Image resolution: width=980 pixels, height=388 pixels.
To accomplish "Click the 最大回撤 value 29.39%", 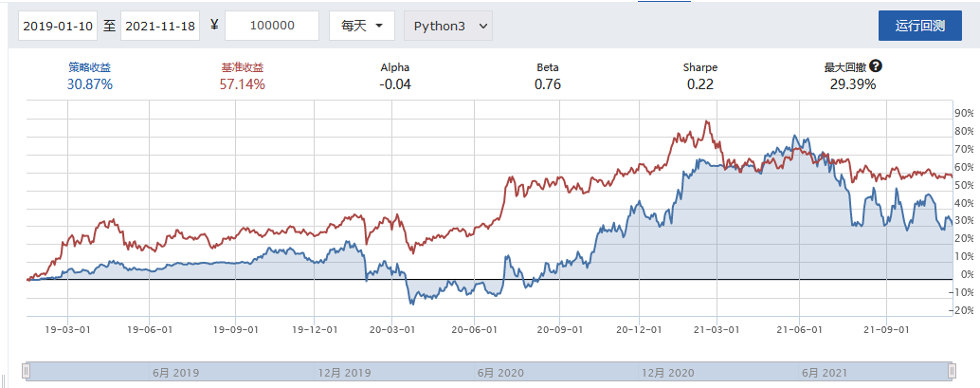I will point(853,84).
